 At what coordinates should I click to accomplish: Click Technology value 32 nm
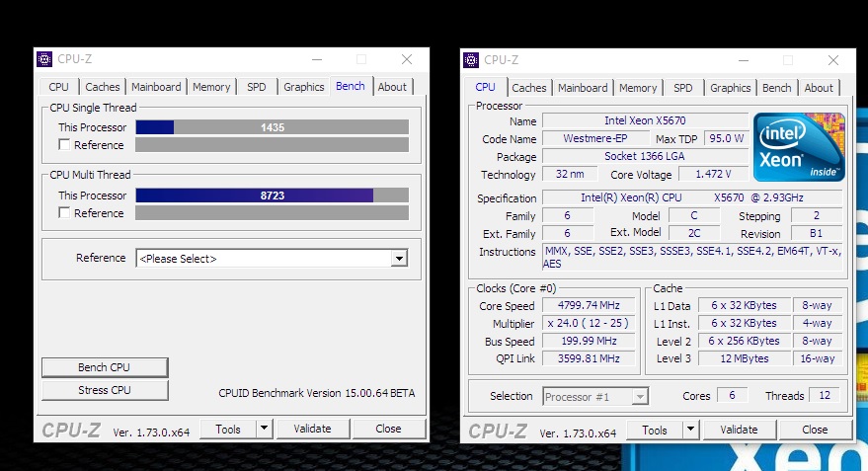[x=570, y=174]
